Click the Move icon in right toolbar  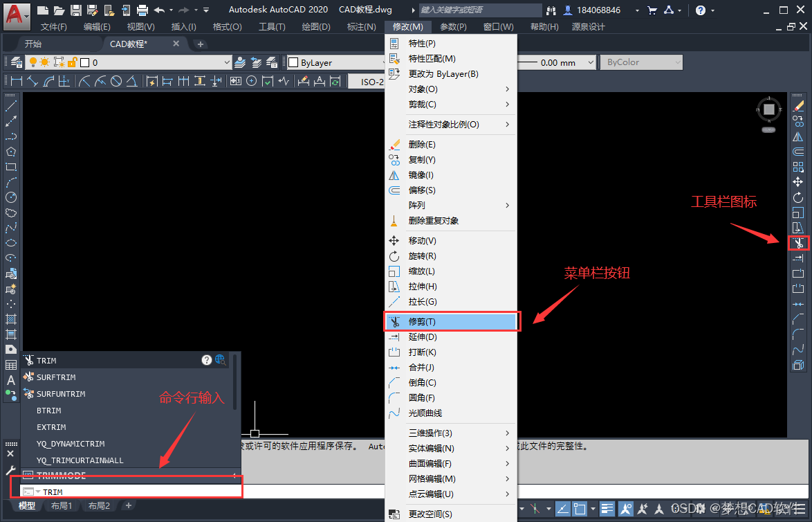[x=798, y=182]
